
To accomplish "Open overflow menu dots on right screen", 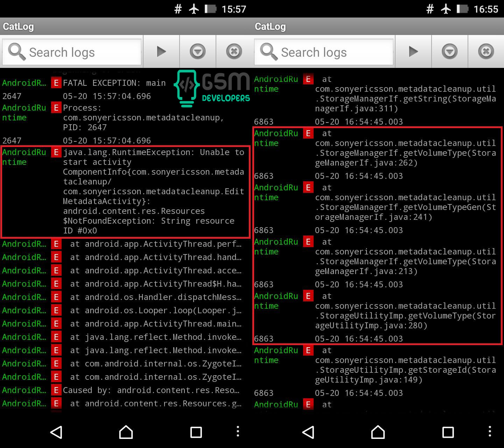I will pyautogui.click(x=490, y=431).
